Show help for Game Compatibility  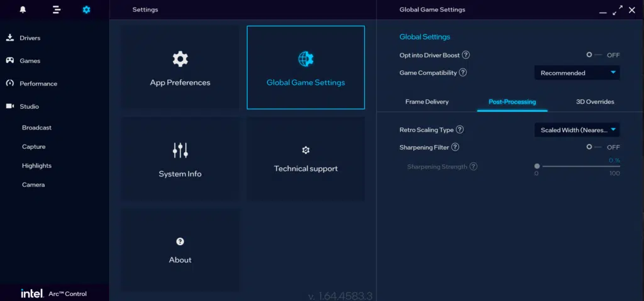tap(462, 73)
